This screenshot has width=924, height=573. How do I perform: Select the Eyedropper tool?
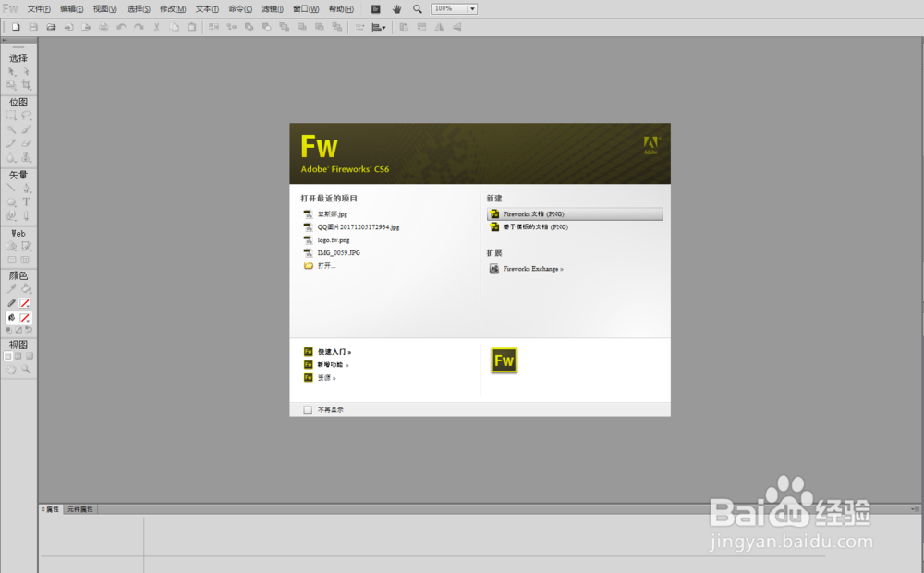(x=11, y=289)
